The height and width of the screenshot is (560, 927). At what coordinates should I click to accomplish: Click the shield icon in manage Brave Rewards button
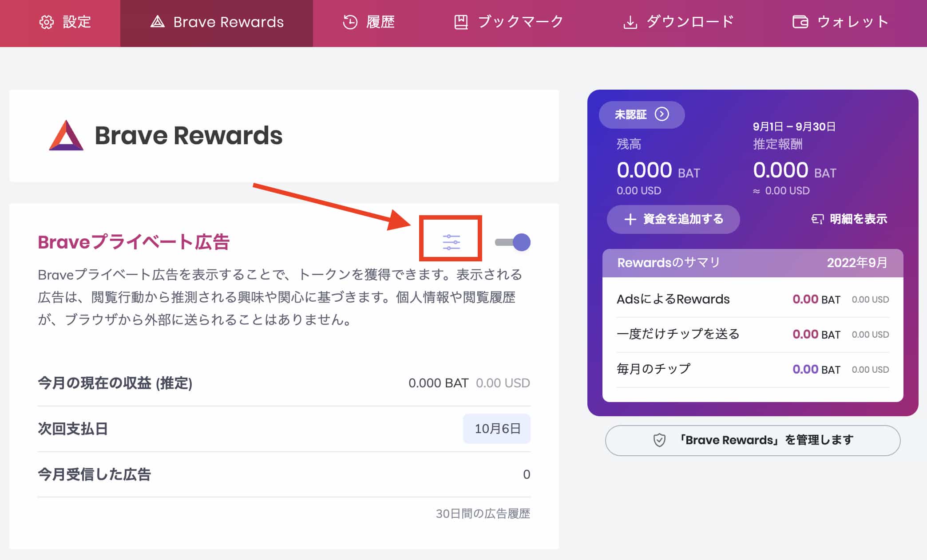point(659,440)
